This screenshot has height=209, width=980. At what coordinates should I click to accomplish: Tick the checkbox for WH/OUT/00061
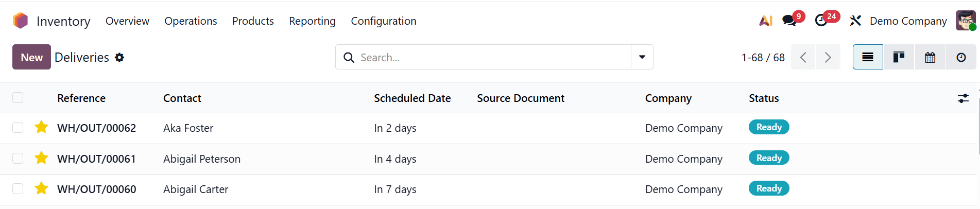18,158
